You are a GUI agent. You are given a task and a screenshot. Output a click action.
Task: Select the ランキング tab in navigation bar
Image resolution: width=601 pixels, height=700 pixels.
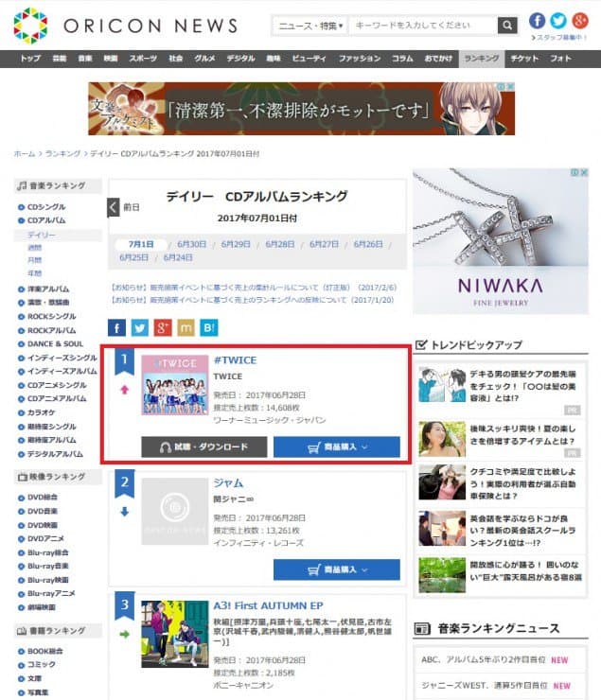click(x=481, y=59)
